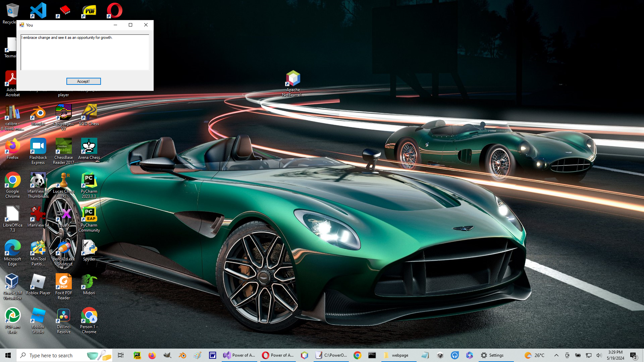This screenshot has width=644, height=362.
Task: Open the network status tray icon
Action: click(588, 355)
